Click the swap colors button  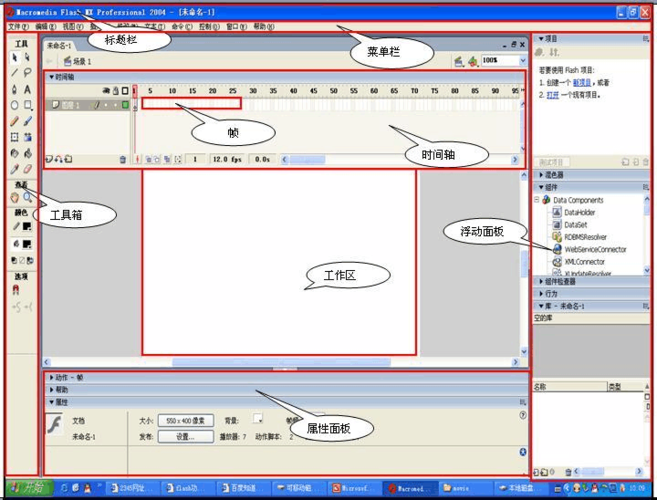(x=30, y=260)
